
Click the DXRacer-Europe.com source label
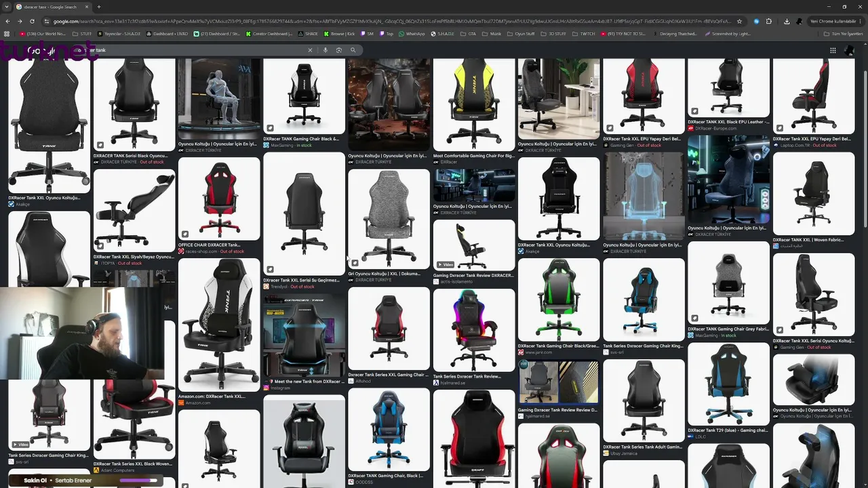coord(715,128)
